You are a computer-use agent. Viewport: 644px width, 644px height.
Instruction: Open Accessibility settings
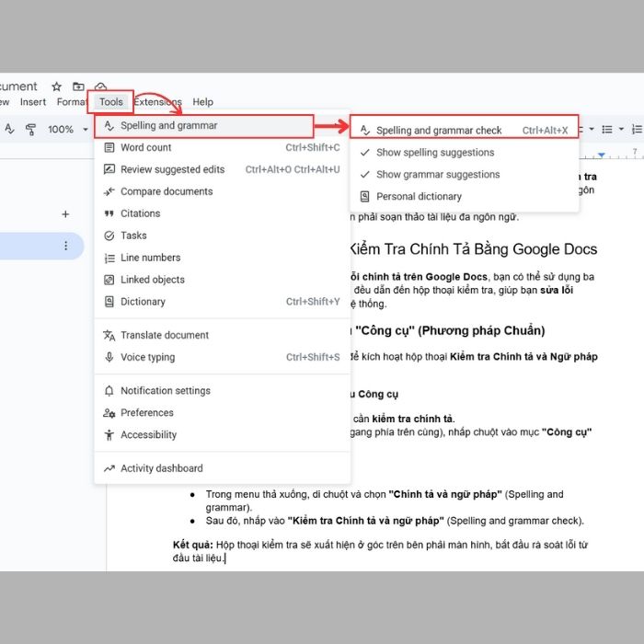tap(222, 434)
